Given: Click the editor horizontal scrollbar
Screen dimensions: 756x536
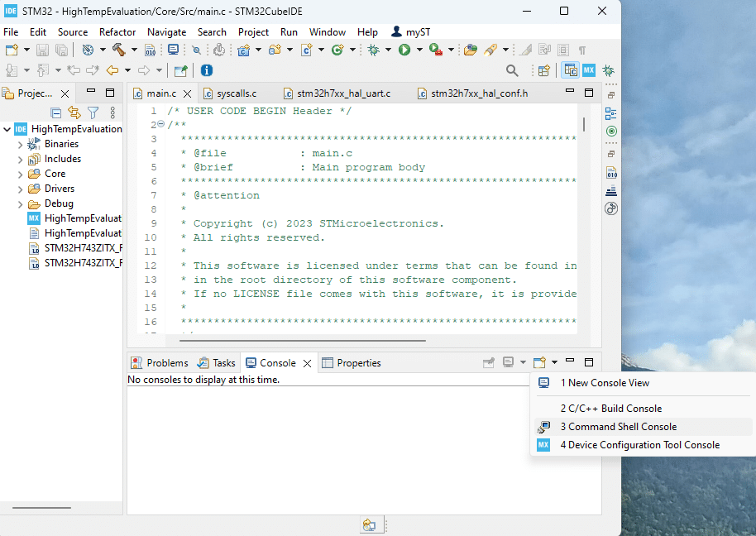Looking at the screenshot, I should (302, 340).
